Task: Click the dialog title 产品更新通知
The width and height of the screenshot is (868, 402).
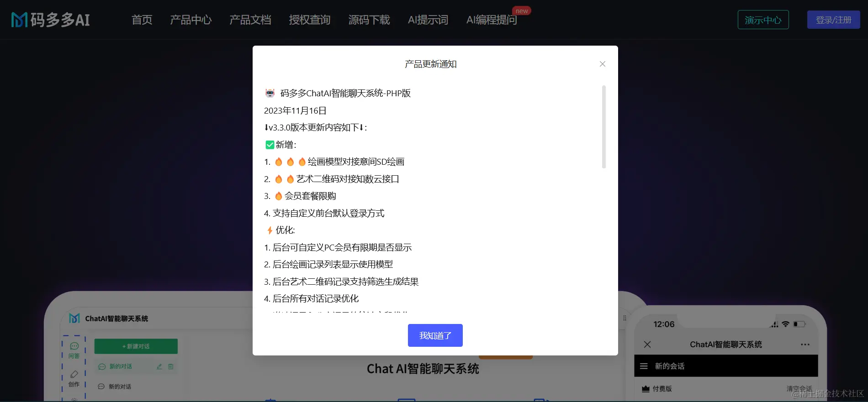Action: (430, 64)
